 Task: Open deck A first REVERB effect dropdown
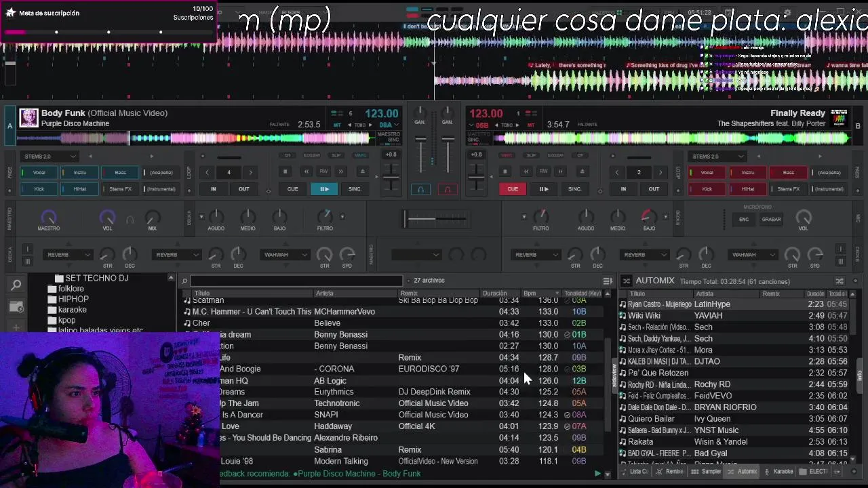(68, 255)
